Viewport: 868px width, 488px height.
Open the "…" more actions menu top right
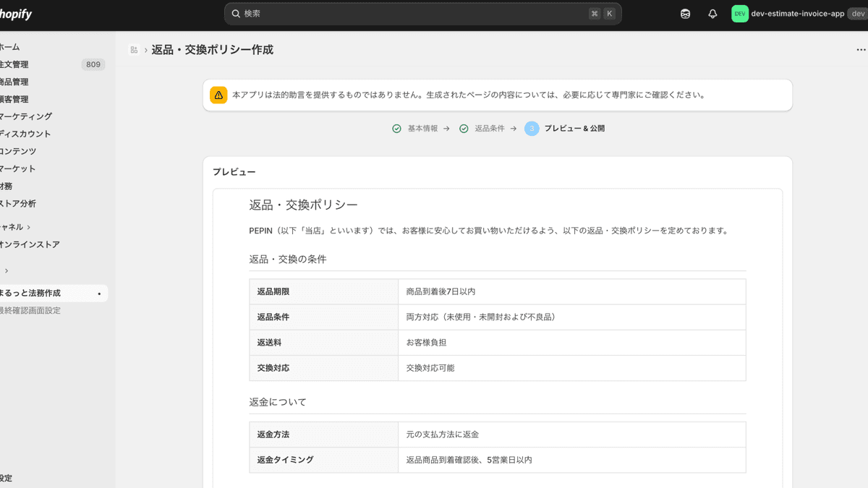pos(860,49)
